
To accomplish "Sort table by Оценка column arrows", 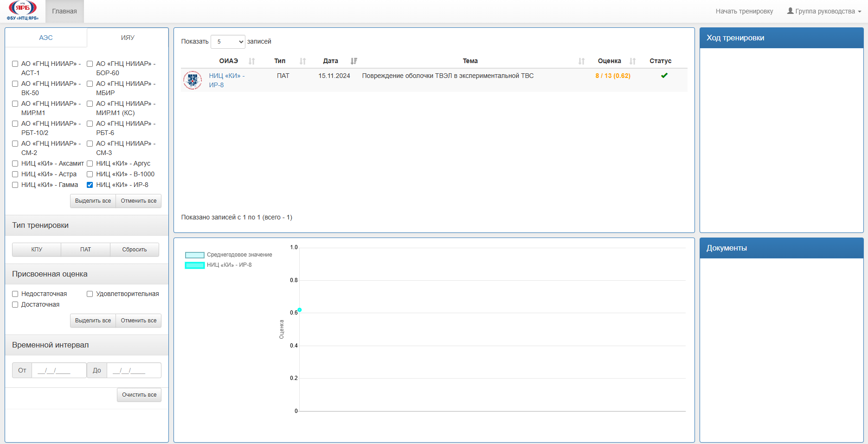I will (x=632, y=61).
